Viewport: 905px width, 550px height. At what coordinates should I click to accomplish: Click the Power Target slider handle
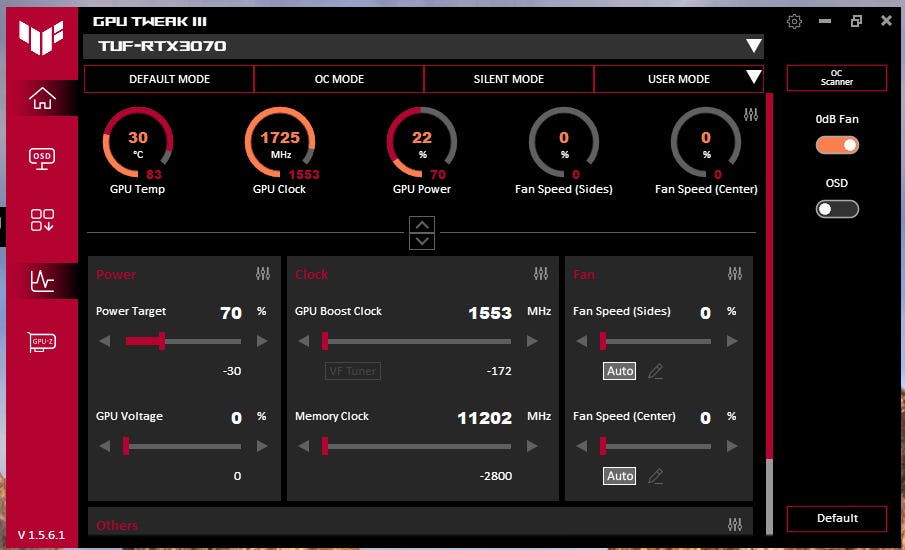162,341
